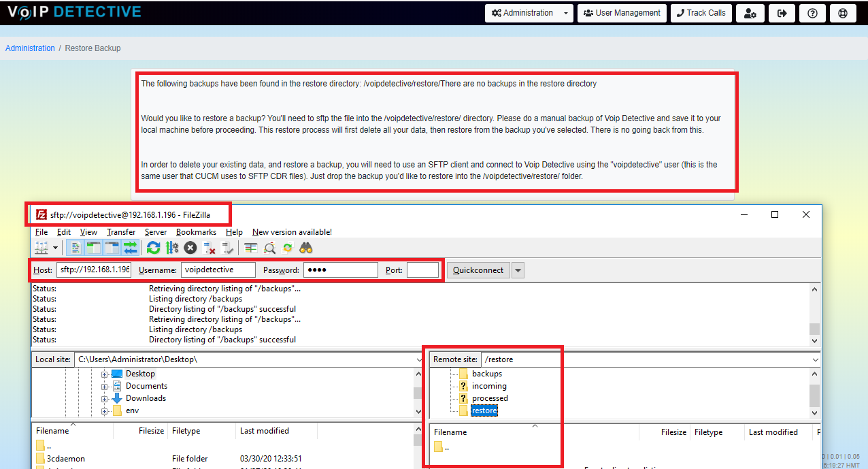The height and width of the screenshot is (469, 868).
Task: Click the local tree scrollbar
Action: click(418, 392)
